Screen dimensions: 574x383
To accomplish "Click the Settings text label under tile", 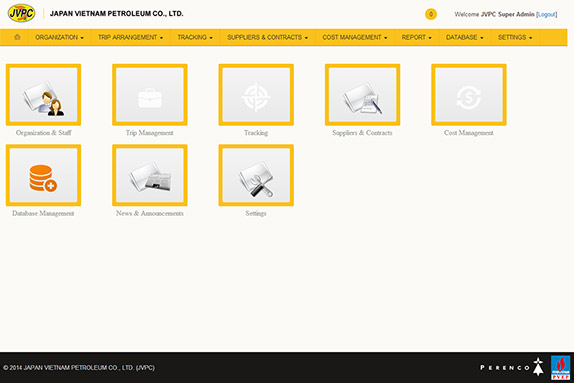I will click(x=256, y=213).
